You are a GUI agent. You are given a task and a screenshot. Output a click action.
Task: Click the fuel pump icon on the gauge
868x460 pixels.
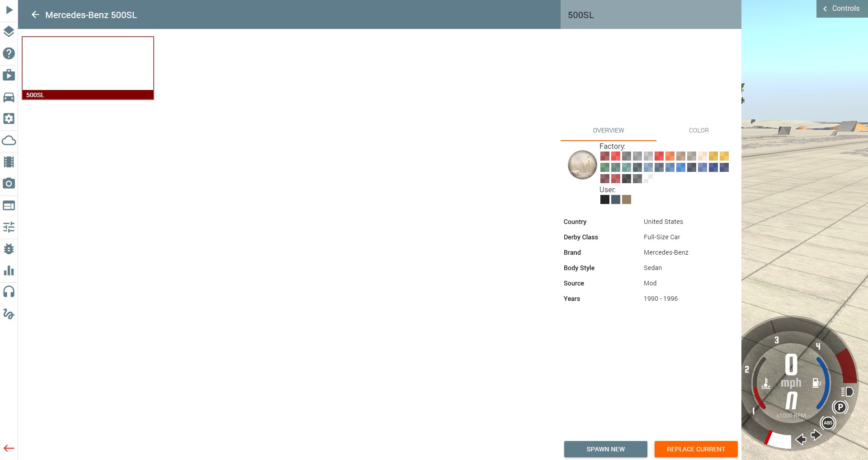(816, 383)
